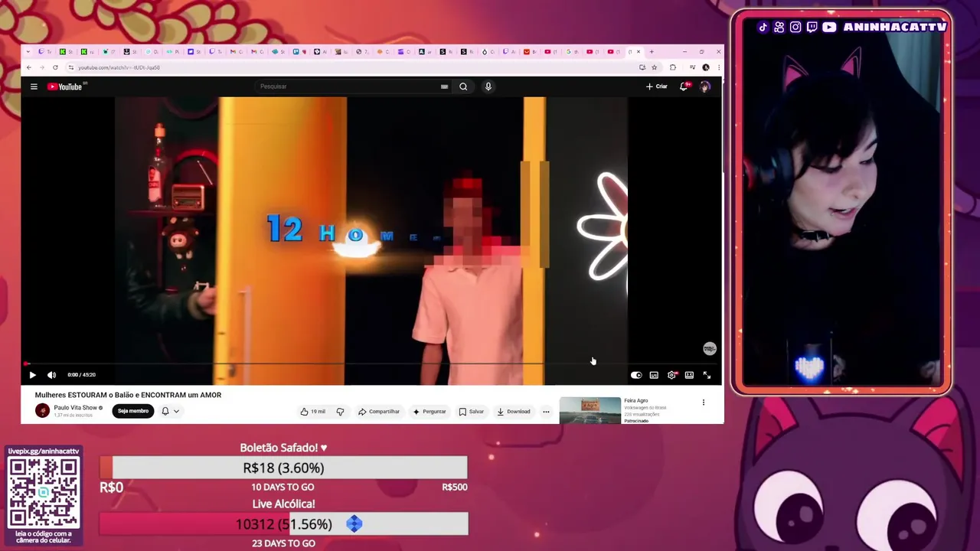
Task: Click the Download button
Action: click(513, 412)
